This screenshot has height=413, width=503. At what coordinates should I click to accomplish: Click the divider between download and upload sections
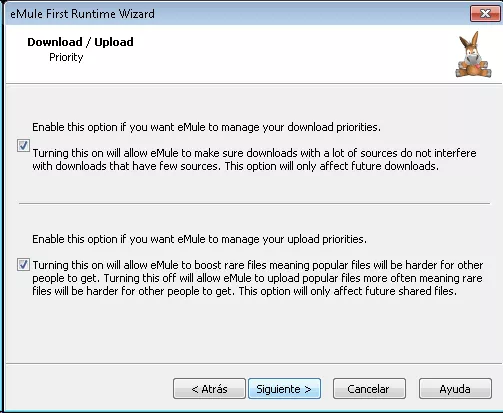coord(254,203)
